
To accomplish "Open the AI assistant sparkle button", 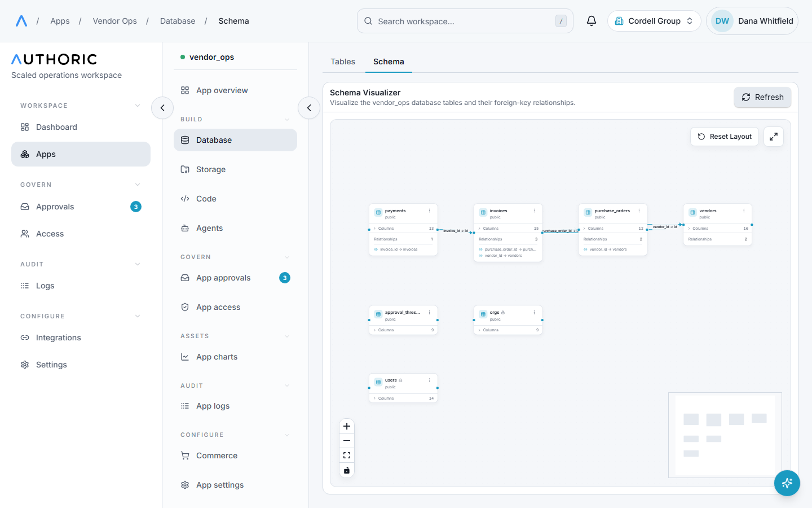I will [787, 483].
